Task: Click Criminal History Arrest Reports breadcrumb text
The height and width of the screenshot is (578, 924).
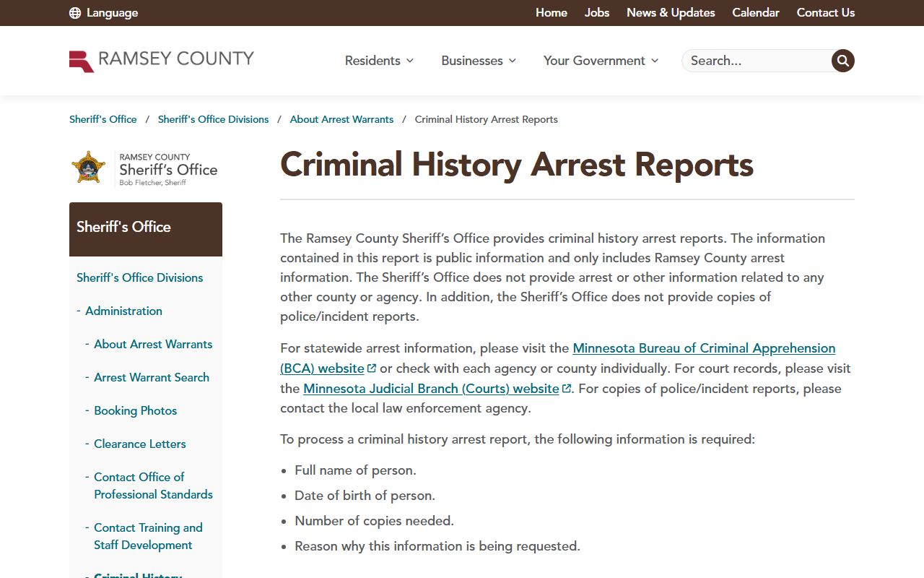Action: [x=487, y=119]
